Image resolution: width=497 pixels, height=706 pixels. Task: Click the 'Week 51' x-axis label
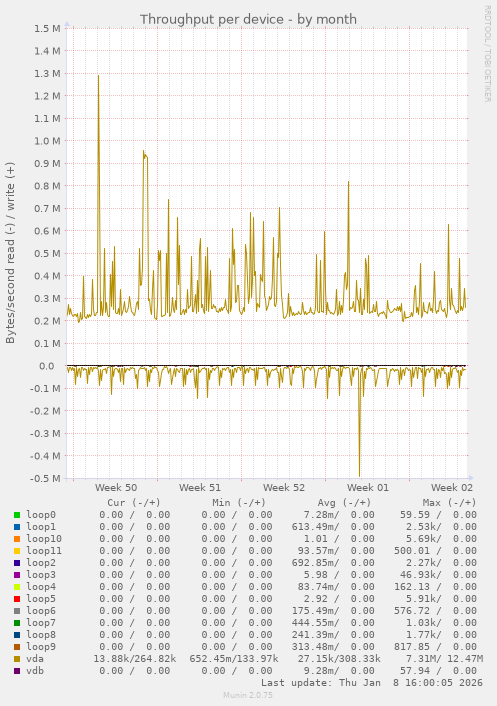[x=200, y=488]
